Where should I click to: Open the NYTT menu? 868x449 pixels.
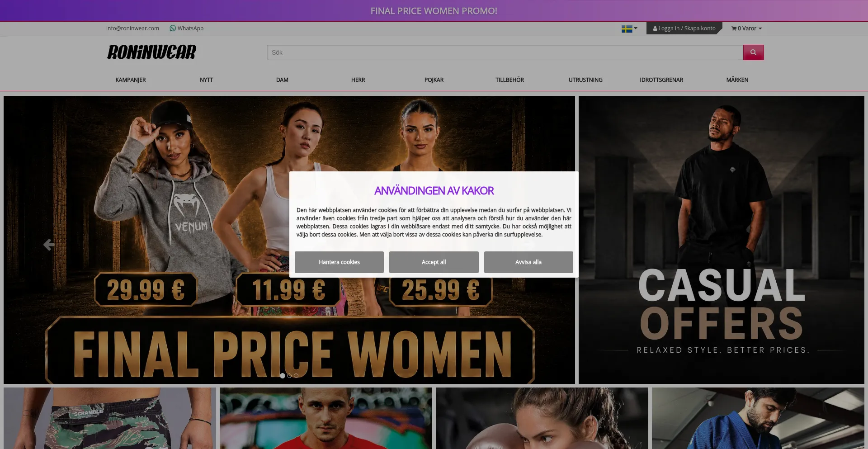point(207,80)
